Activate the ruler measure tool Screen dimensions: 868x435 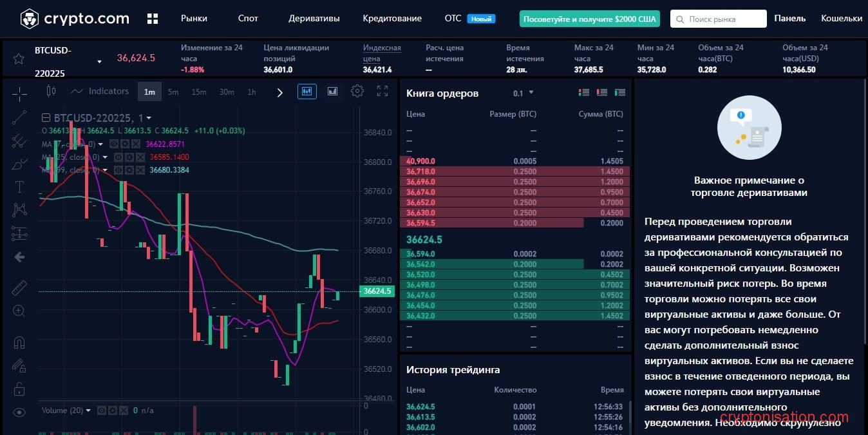coord(19,287)
